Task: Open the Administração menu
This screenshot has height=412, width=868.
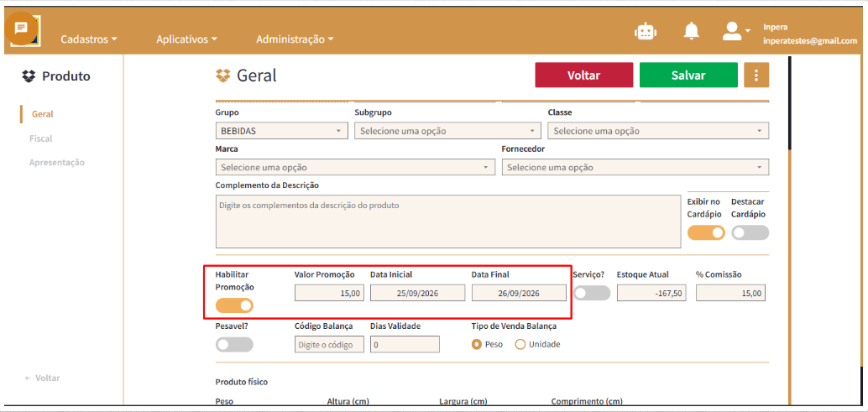Action: point(295,39)
